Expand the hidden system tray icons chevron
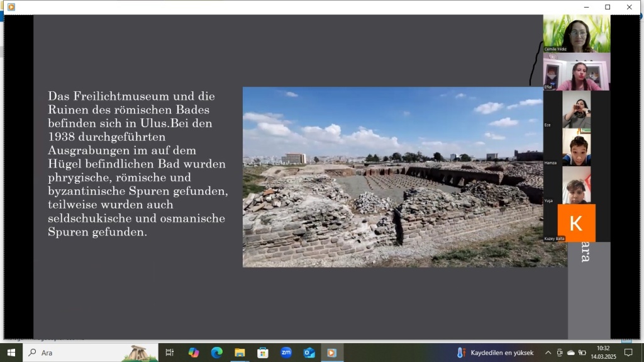The image size is (644, 362). coord(548,353)
